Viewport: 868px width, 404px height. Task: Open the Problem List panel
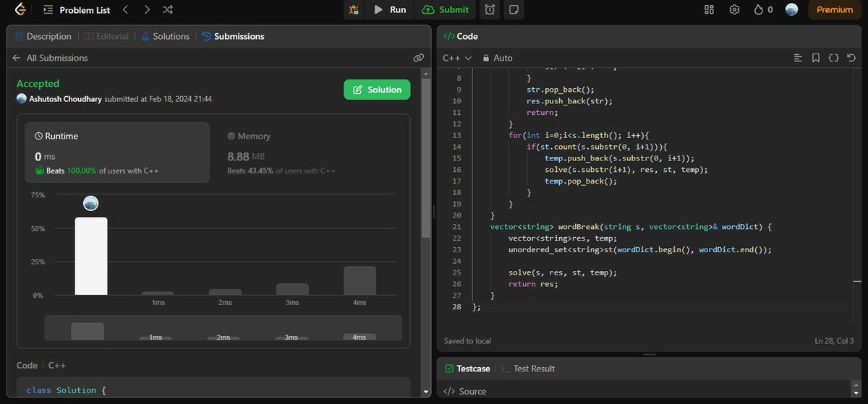(77, 10)
